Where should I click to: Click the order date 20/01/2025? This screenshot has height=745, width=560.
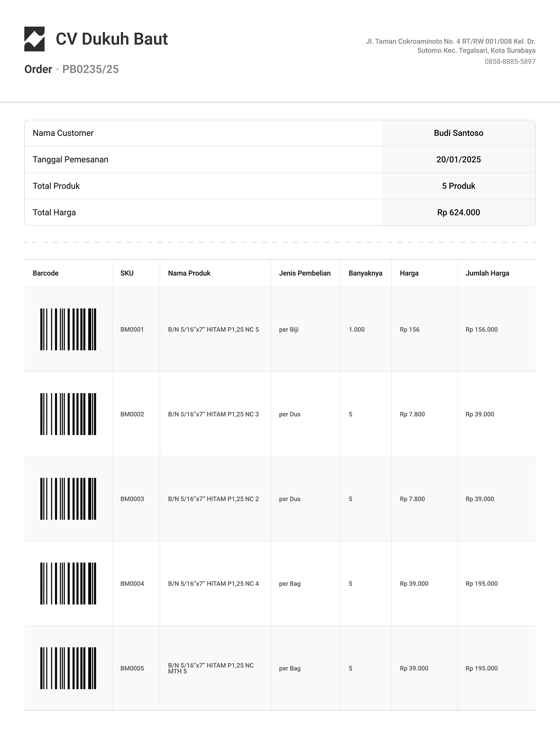(458, 159)
